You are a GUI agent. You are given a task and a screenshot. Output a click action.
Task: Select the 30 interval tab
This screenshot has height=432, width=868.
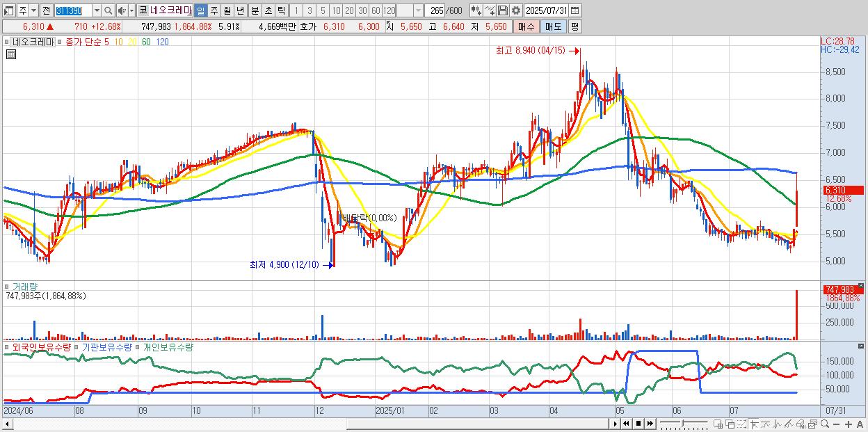[x=362, y=10]
